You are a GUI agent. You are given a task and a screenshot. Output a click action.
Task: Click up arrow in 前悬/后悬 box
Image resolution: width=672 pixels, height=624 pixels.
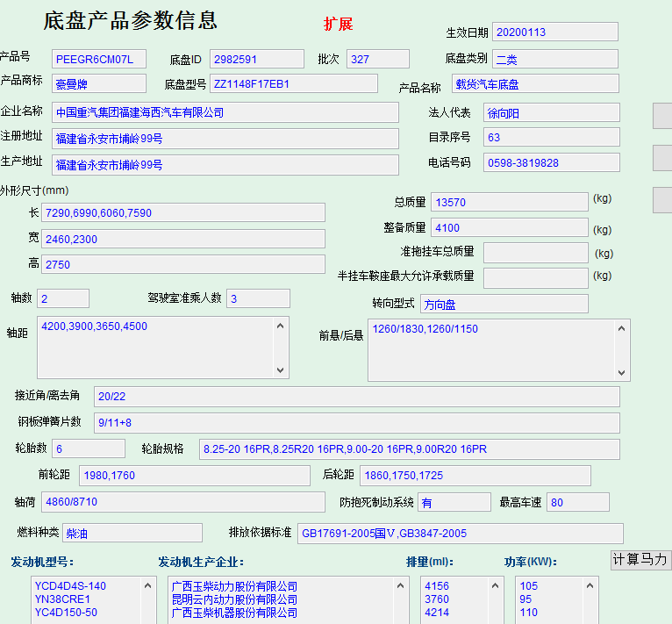pos(621,329)
